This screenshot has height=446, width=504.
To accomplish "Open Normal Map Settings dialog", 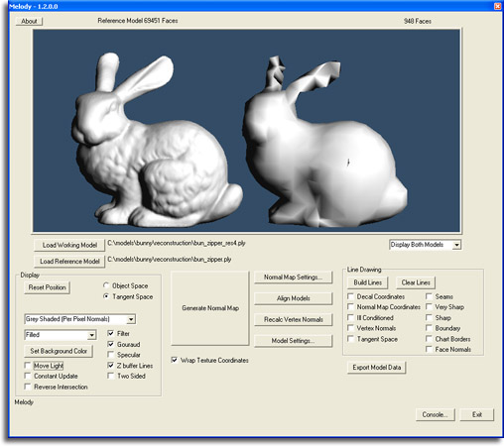I will point(293,278).
